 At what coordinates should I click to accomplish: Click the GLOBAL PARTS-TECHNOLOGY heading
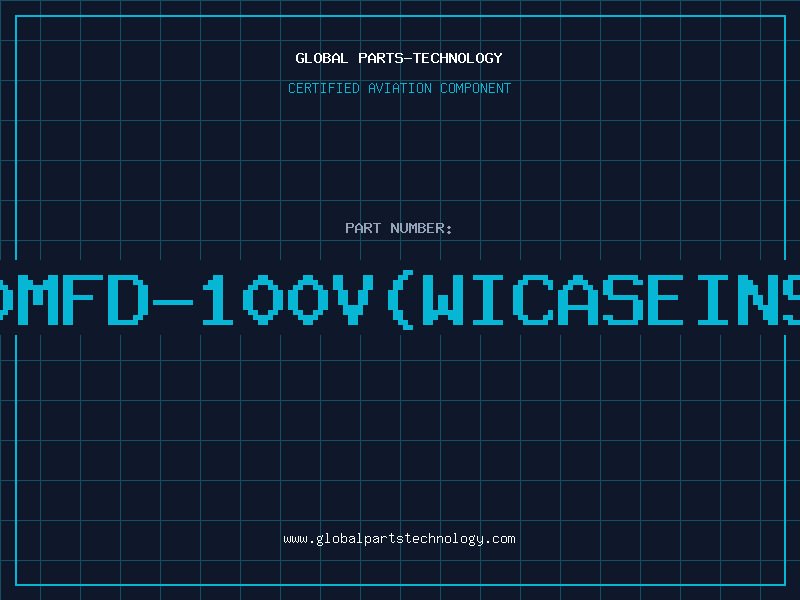pos(399,58)
